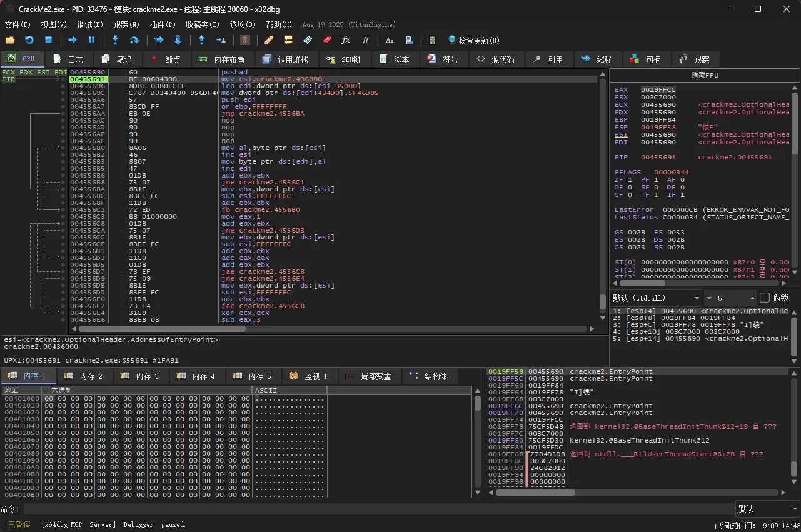This screenshot has width=801, height=532.
Task: Restart the debugged program
Action: (x=29, y=40)
